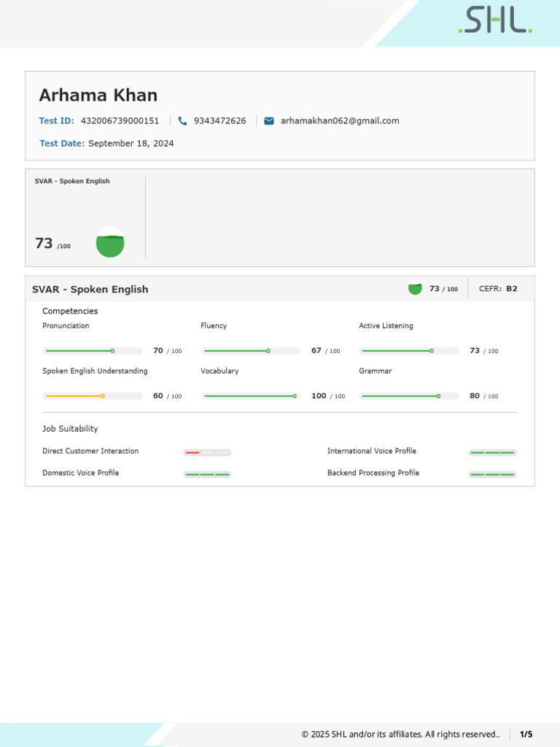Click the email envelope icon
Image resolution: width=560 pixels, height=747 pixels.
[269, 121]
